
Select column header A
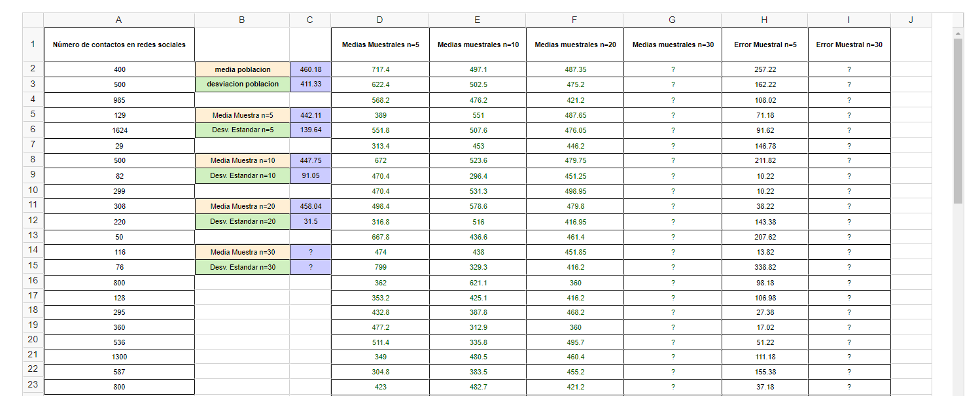click(x=119, y=20)
